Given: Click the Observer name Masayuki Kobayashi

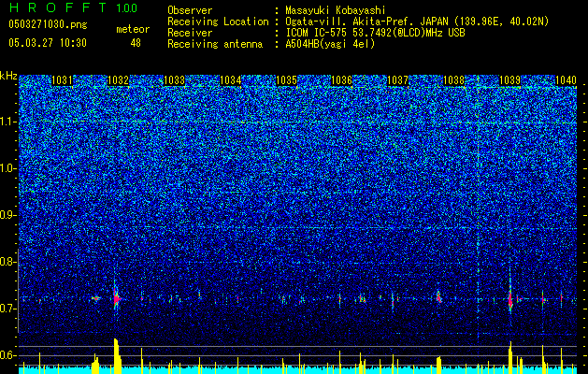Looking at the screenshot, I should pos(336,10).
